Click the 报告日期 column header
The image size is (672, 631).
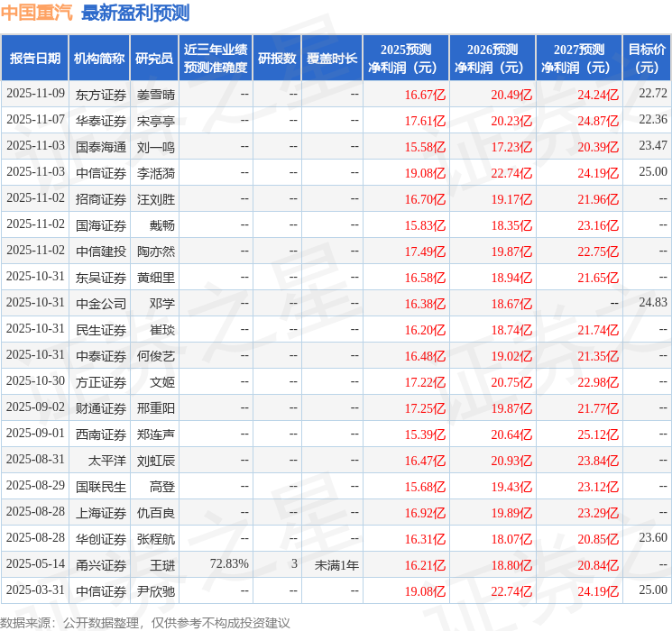[34, 59]
